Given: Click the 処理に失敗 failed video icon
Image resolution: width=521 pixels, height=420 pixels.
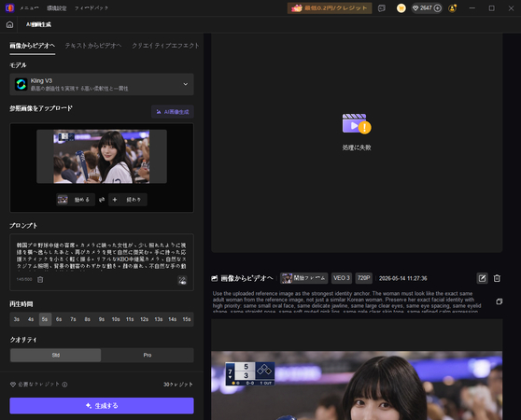Looking at the screenshot, I should (x=357, y=123).
